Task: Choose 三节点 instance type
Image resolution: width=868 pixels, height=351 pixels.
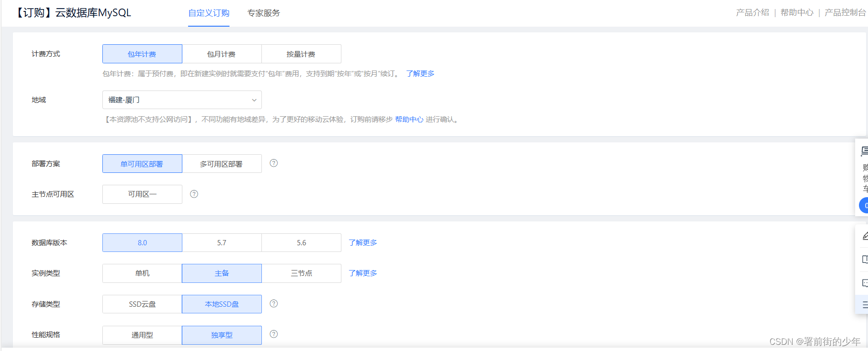Action: pos(301,273)
